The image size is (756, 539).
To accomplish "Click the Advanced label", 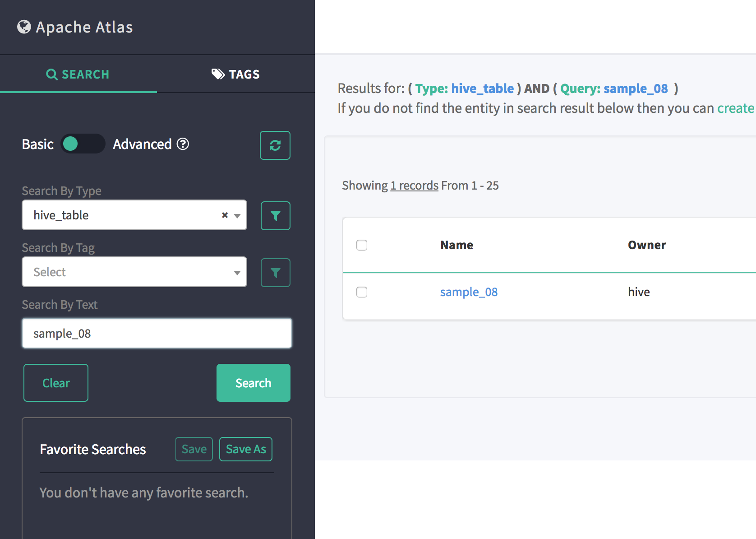I will tap(142, 144).
